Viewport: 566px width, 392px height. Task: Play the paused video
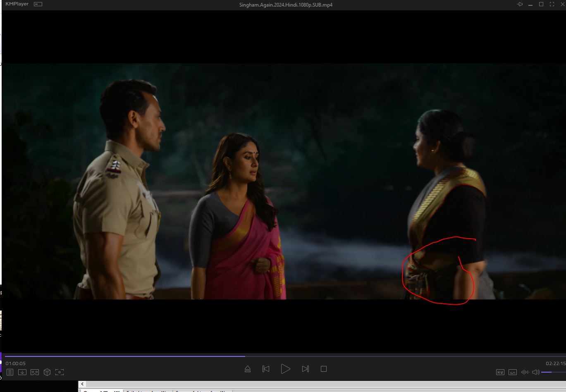pyautogui.click(x=285, y=369)
